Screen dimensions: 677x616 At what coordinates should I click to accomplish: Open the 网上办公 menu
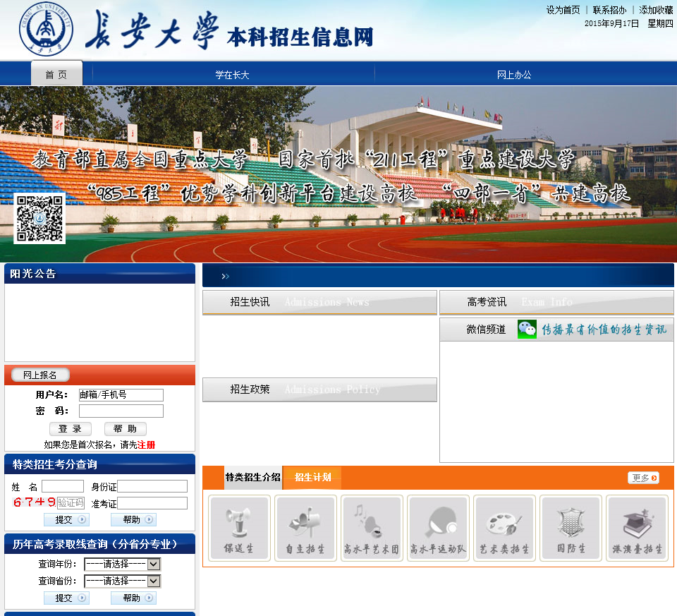tap(514, 75)
